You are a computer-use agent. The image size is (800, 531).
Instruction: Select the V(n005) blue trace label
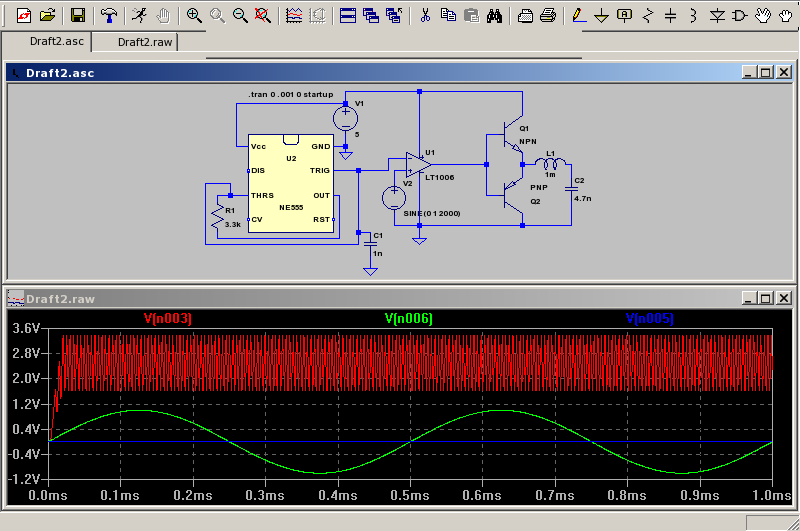(649, 319)
